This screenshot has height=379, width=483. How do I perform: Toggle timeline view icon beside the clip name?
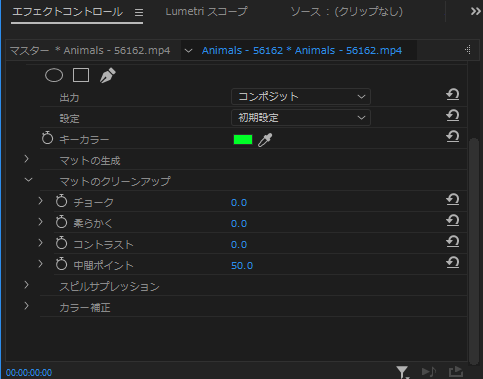(x=468, y=50)
